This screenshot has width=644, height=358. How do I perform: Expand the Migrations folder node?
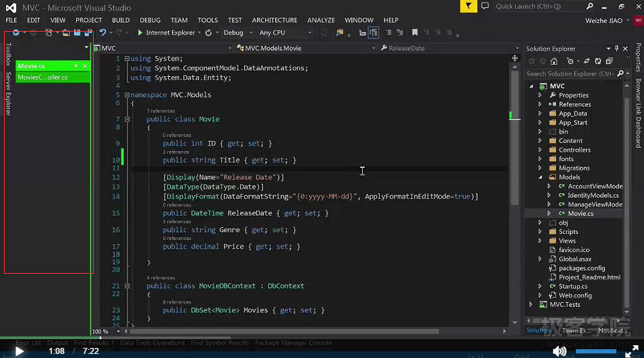[541, 168]
